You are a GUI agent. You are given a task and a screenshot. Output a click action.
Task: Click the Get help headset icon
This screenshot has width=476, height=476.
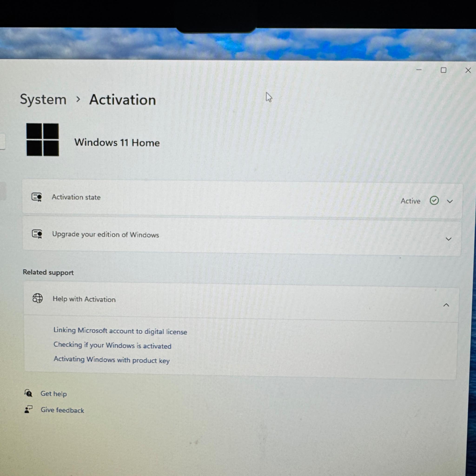[x=28, y=393]
